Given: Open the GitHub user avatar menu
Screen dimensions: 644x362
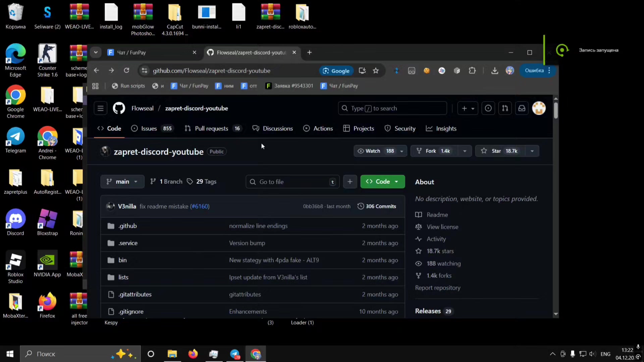Looking at the screenshot, I should 539,108.
